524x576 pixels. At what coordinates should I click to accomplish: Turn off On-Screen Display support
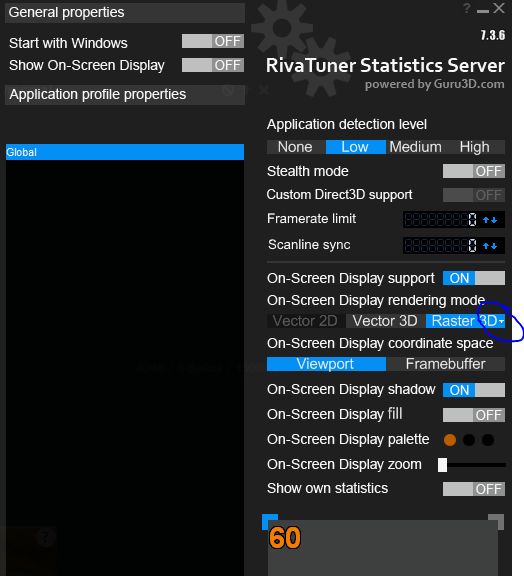(474, 278)
